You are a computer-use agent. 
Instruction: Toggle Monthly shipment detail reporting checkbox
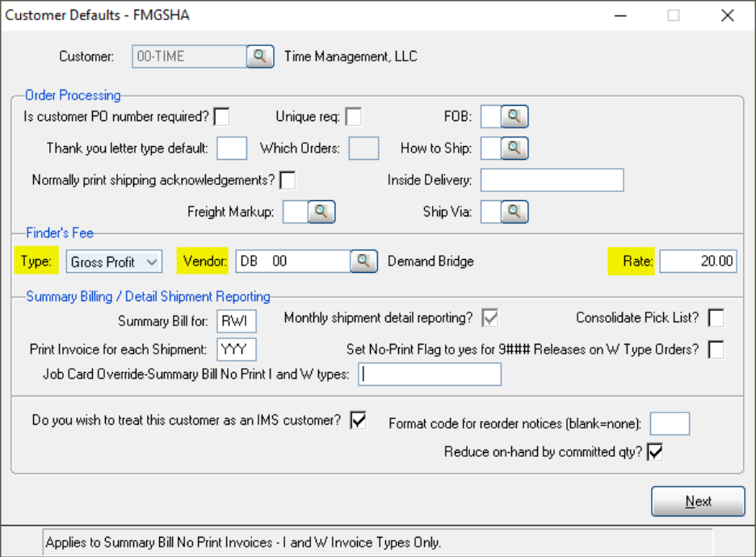point(489,318)
